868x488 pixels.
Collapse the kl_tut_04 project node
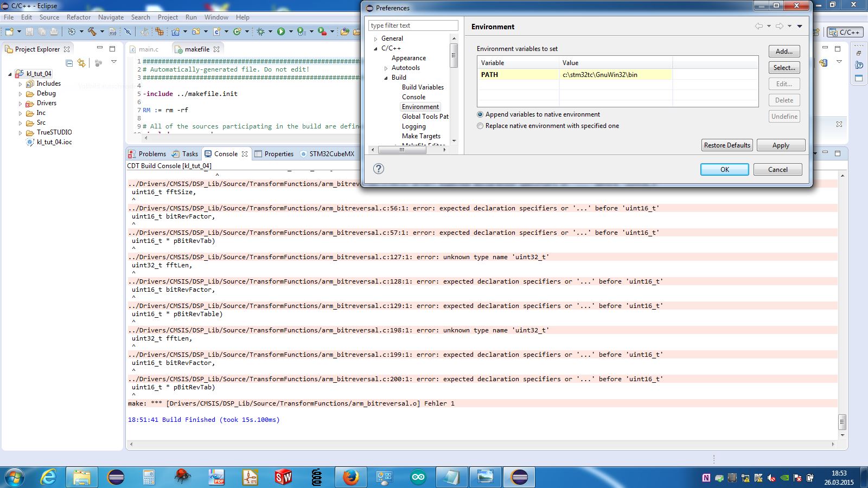[x=10, y=74]
